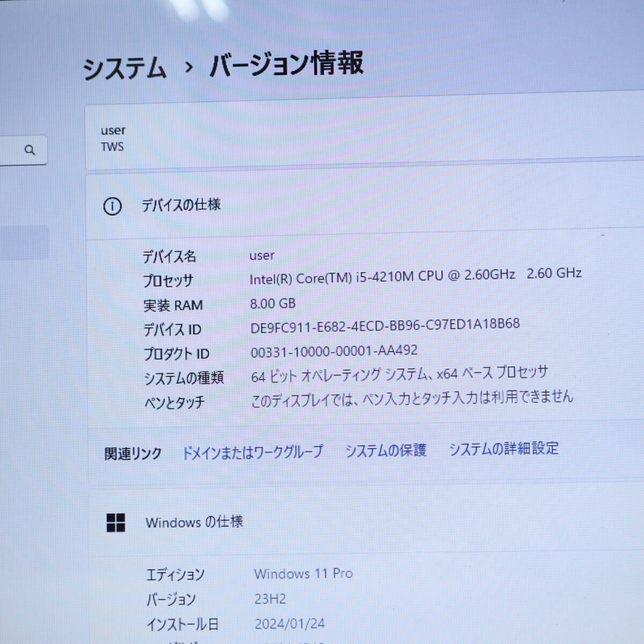The height and width of the screenshot is (644, 644).
Task: Click the breadcrumb chevron after システム
Action: [188, 68]
